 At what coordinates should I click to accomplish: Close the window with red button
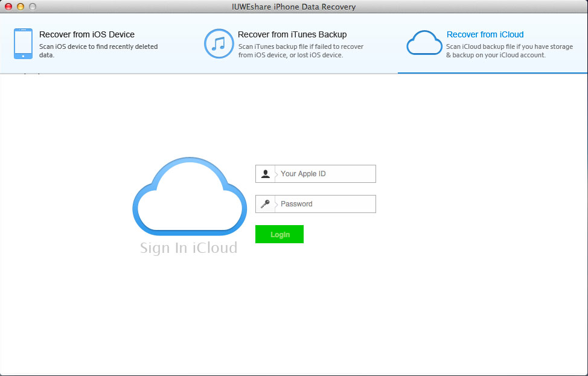click(x=8, y=7)
